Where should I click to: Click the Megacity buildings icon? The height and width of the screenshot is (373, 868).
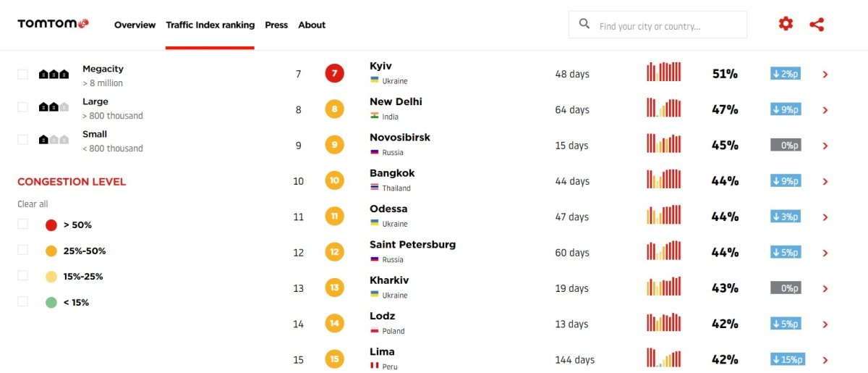pos(54,74)
